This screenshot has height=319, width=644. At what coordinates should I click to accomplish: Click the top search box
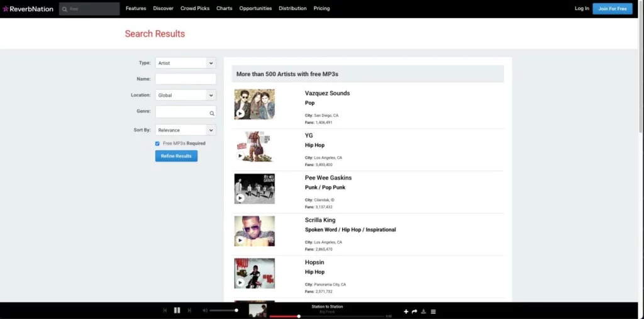[89, 9]
